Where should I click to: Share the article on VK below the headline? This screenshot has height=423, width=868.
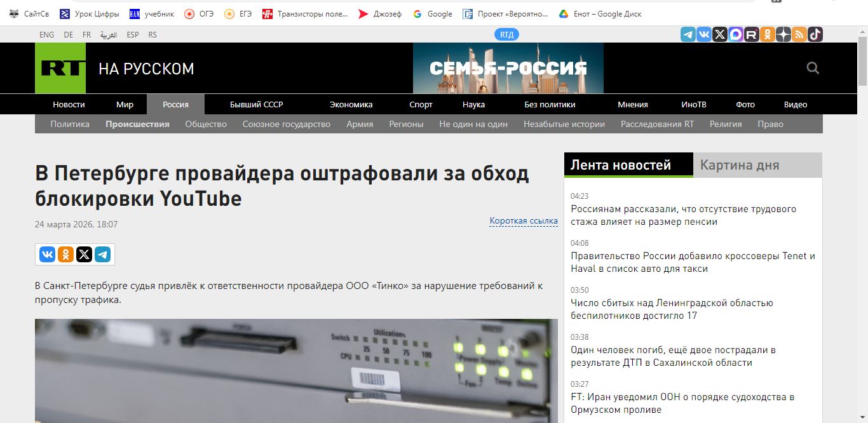click(47, 255)
